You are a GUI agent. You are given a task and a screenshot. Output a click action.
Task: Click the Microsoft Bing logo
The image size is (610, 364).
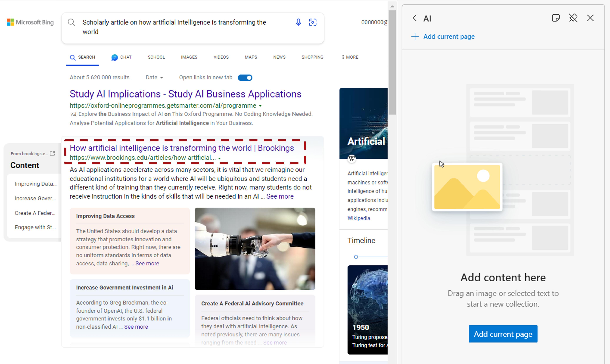(30, 22)
